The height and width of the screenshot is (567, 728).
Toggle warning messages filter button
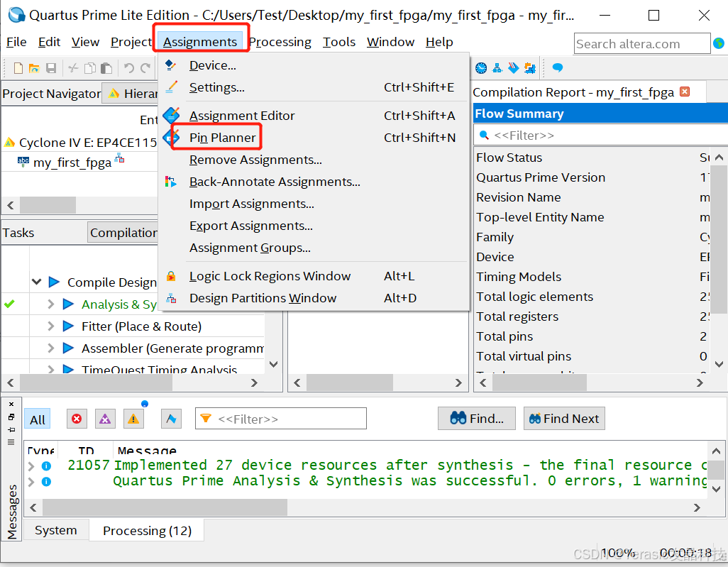(x=133, y=419)
